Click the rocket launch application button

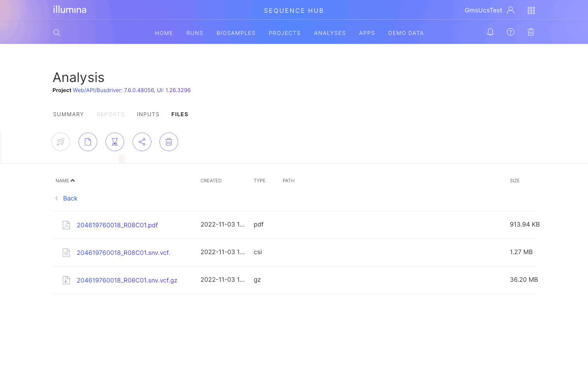coord(61,142)
